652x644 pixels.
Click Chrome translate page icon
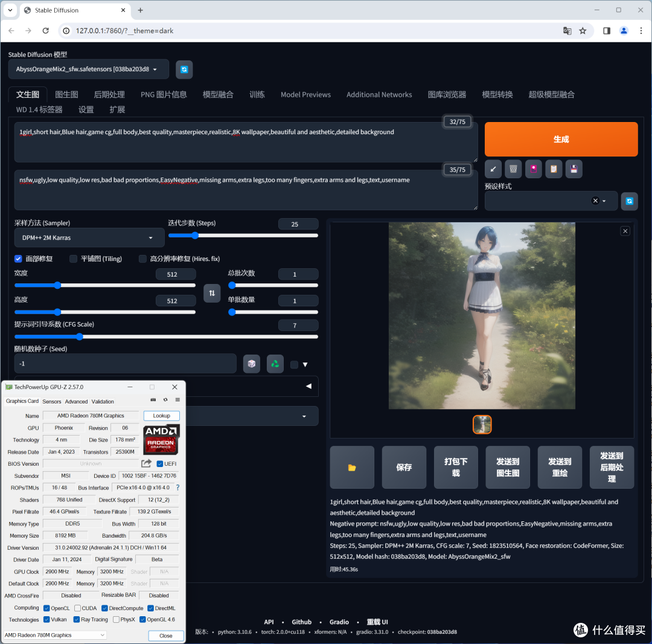[x=567, y=31]
